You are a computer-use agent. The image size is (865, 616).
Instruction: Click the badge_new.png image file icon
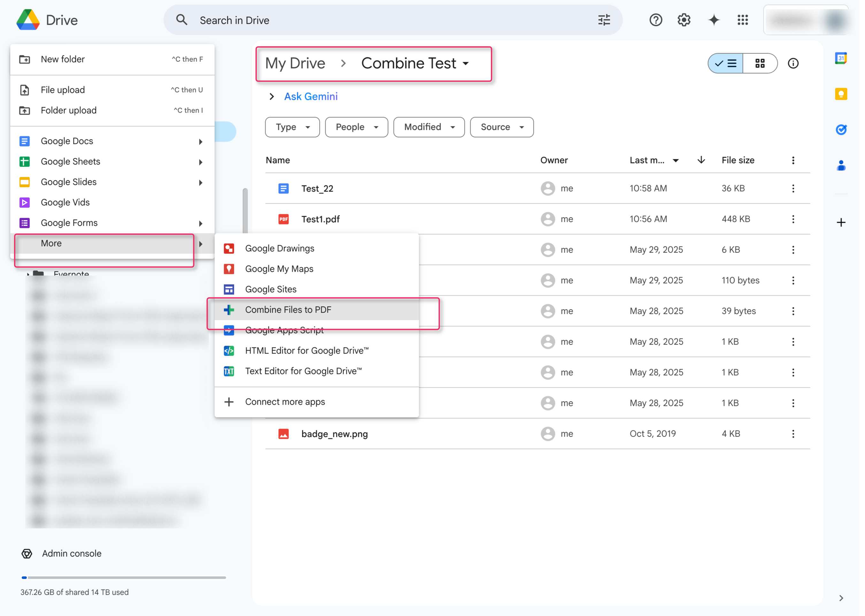coord(283,434)
